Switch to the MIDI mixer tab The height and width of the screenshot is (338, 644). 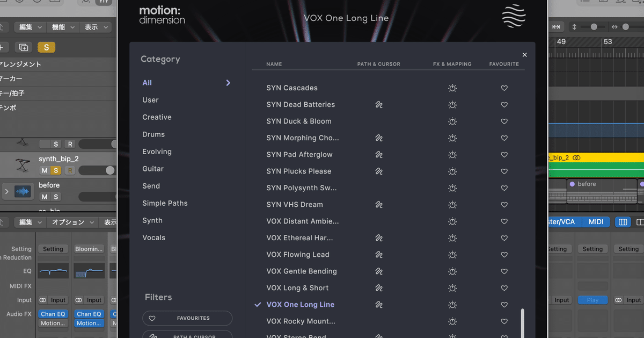[x=596, y=221]
